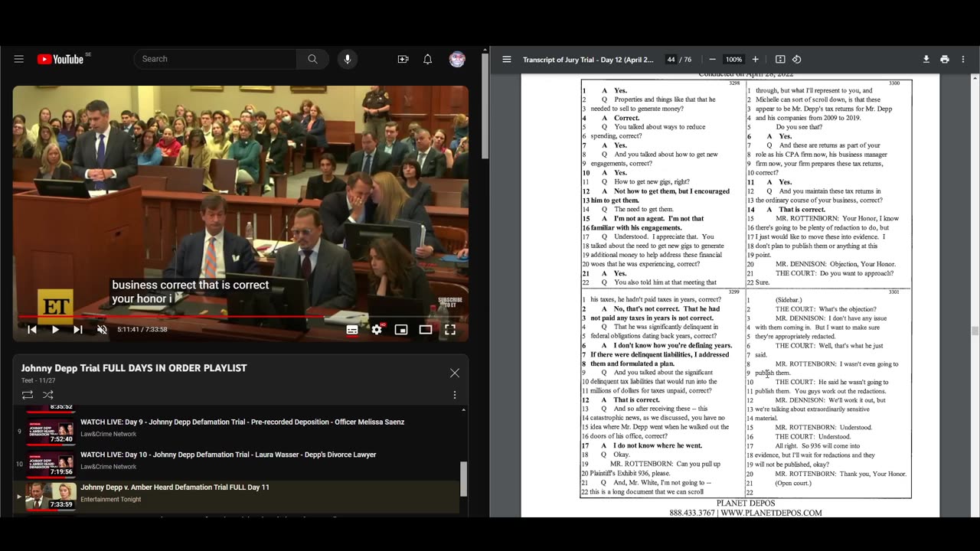The width and height of the screenshot is (980, 551).
Task: Click the 100% zoom level field
Action: pos(733,60)
